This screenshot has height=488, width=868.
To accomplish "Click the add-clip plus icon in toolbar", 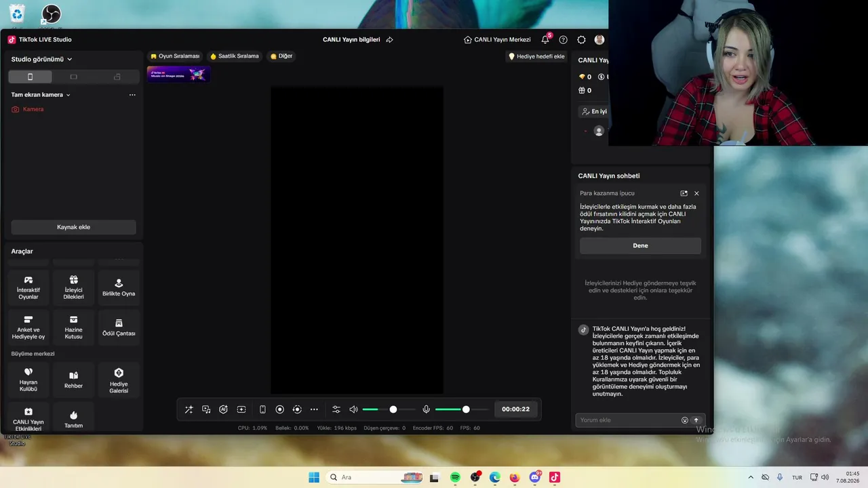I will (241, 409).
